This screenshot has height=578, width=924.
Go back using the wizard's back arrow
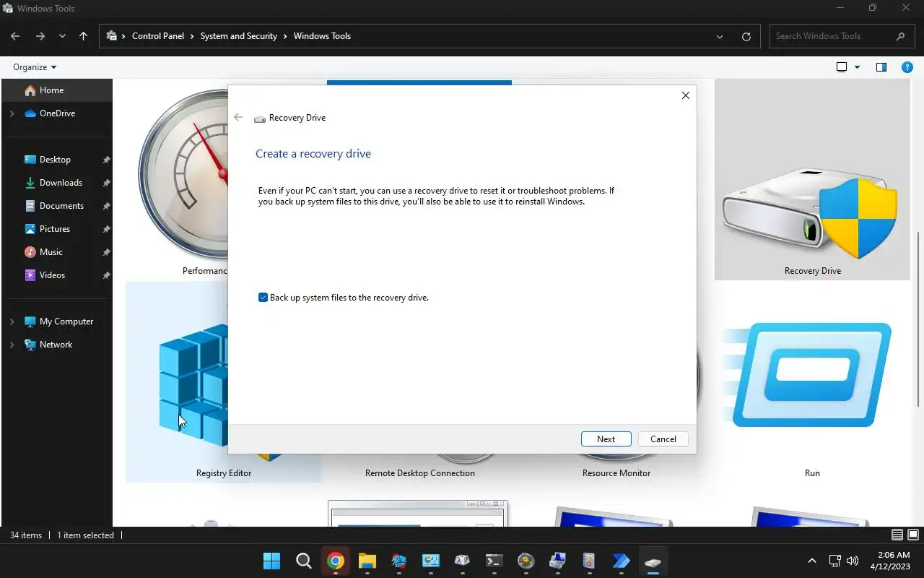238,117
